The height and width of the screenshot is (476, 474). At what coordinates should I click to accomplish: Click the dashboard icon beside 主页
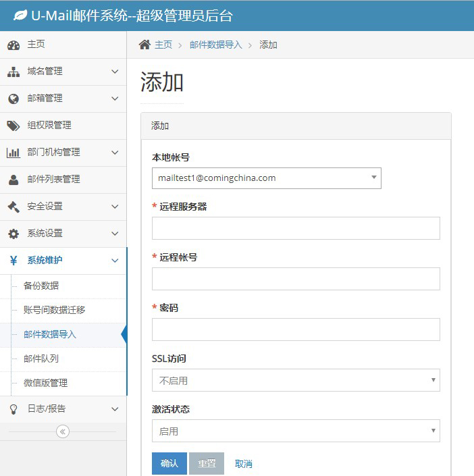point(14,45)
